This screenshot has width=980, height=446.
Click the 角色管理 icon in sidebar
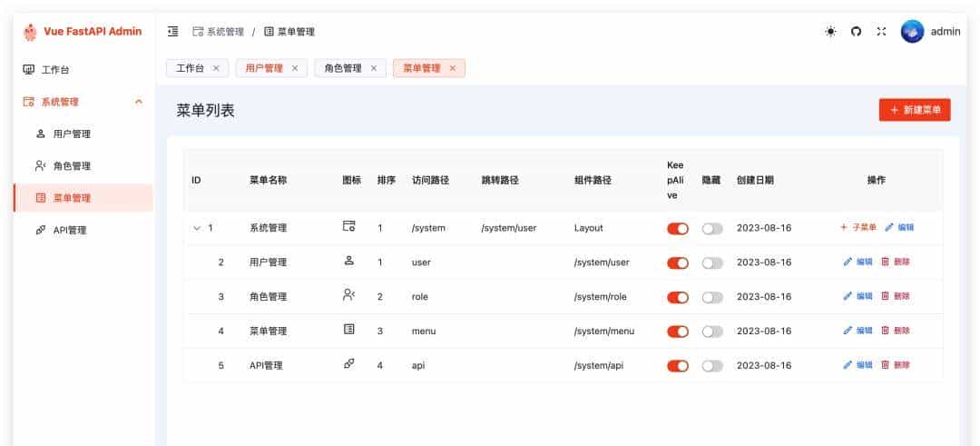pos(41,165)
